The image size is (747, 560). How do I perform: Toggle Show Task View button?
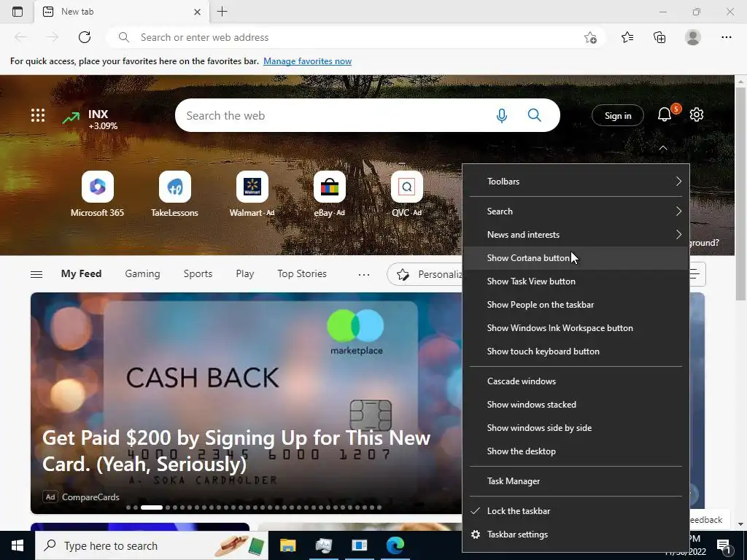click(576, 281)
